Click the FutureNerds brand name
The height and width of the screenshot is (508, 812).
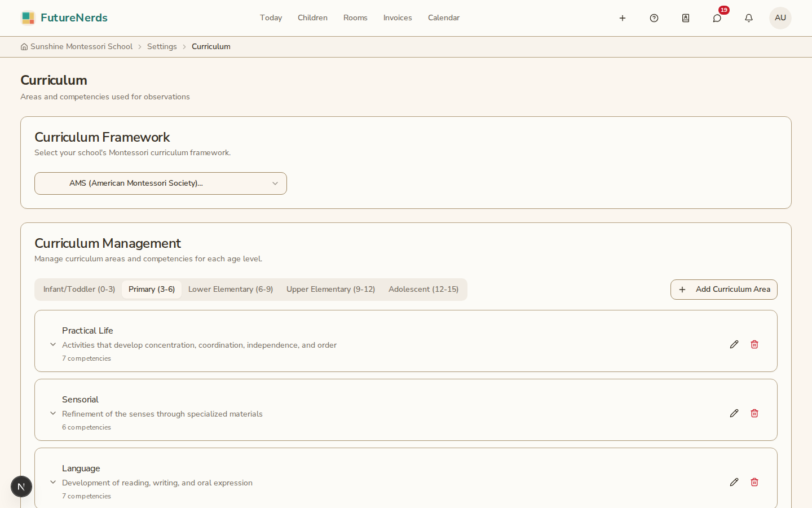pos(74,18)
